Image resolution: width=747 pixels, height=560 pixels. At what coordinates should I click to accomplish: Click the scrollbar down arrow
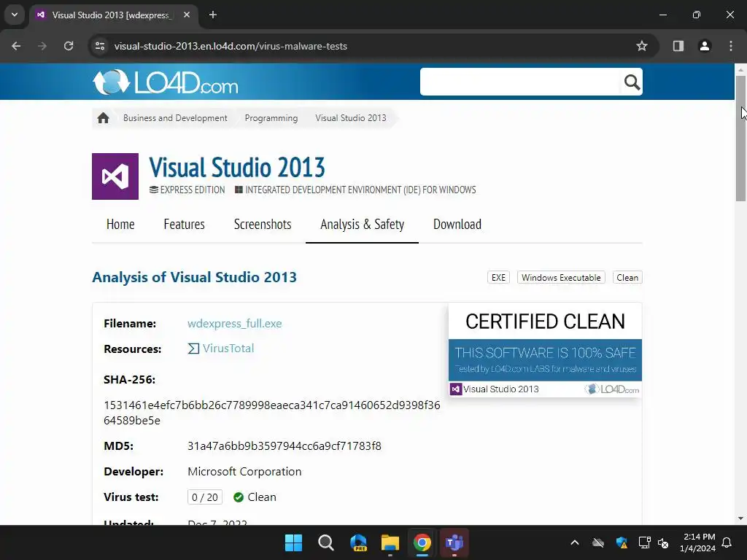pyautogui.click(x=740, y=518)
